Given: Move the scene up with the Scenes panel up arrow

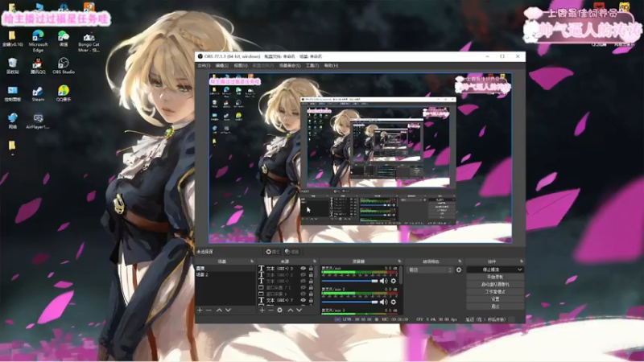Looking at the screenshot, I should click(219, 311).
